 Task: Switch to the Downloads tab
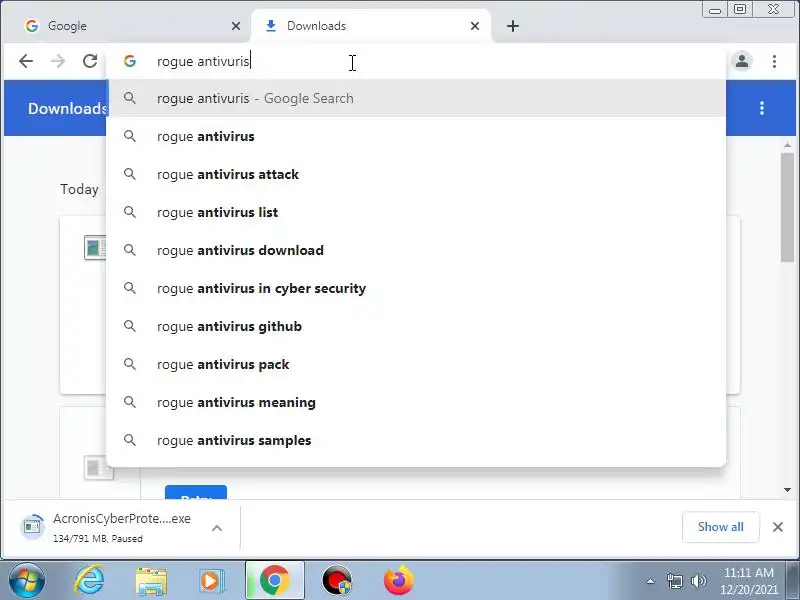coord(371,26)
